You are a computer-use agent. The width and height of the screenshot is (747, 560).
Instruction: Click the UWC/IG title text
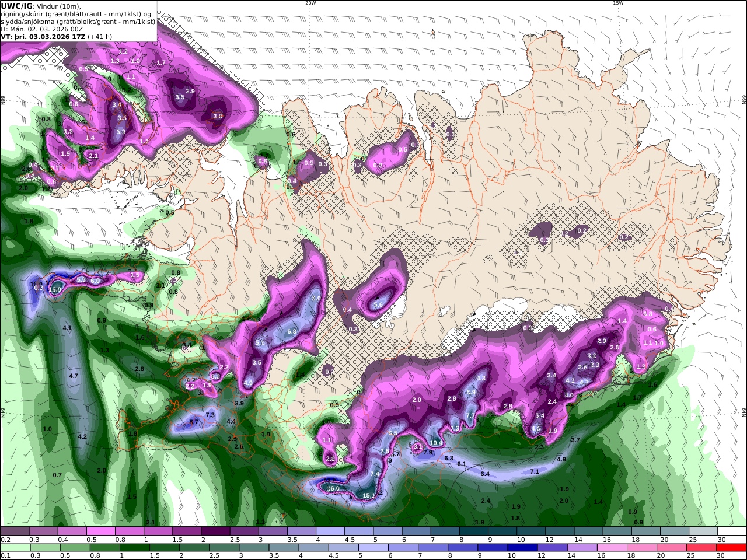(x=17, y=6)
